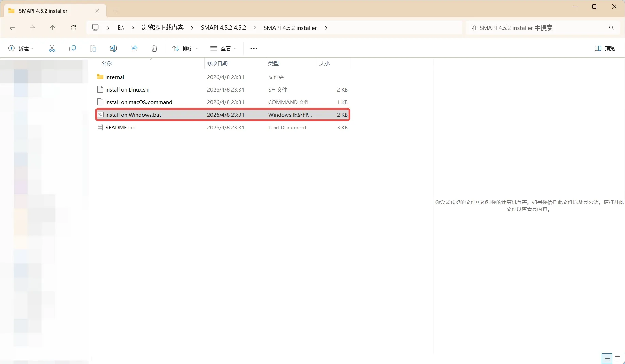The width and height of the screenshot is (625, 364).
Task: Click the 文件夹 type cell
Action: click(276, 77)
